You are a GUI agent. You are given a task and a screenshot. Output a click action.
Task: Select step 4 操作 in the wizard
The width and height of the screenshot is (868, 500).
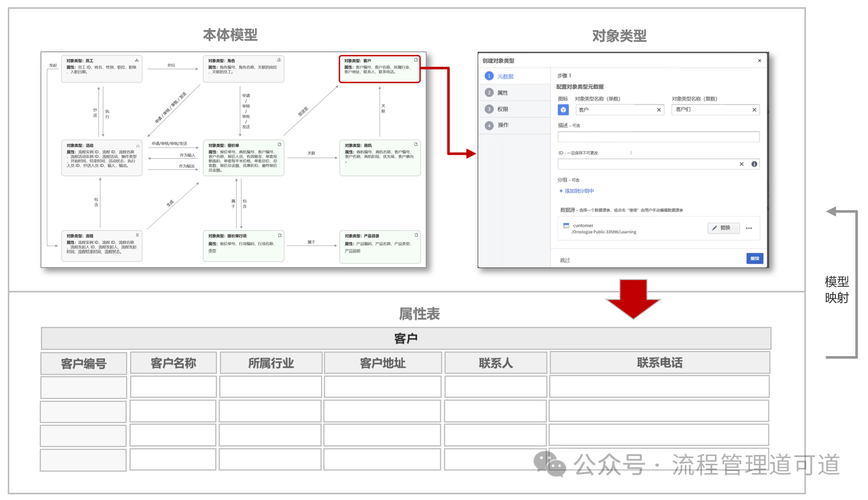pos(502,125)
